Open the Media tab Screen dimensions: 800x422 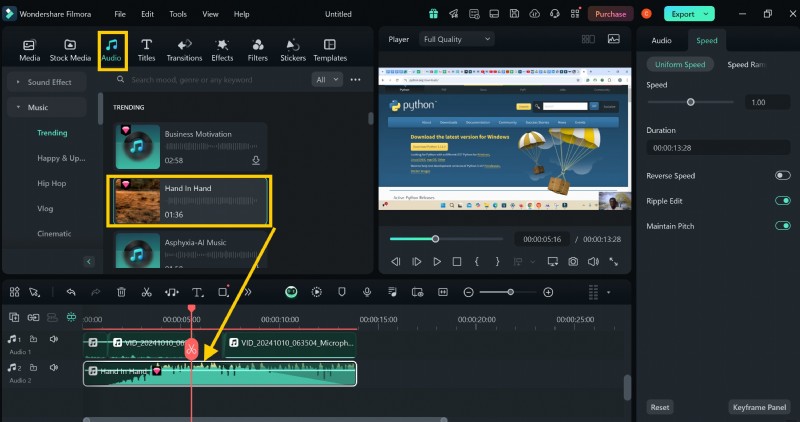(30, 50)
